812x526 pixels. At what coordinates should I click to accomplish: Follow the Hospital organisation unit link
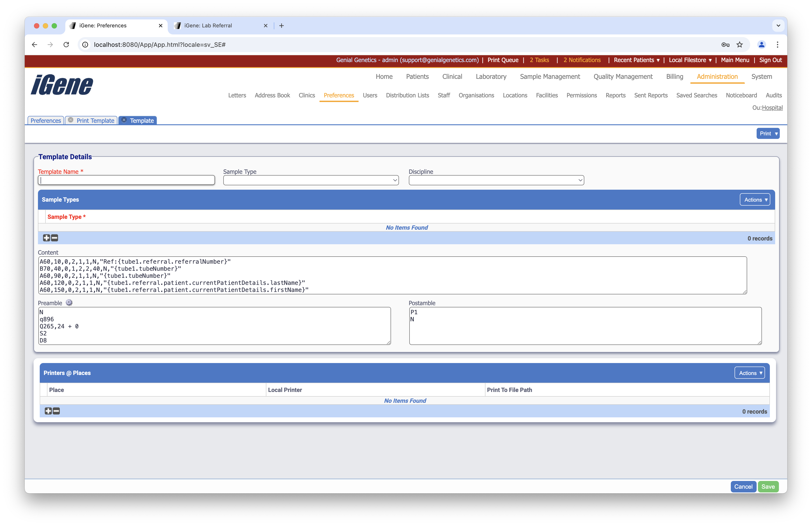tap(772, 108)
